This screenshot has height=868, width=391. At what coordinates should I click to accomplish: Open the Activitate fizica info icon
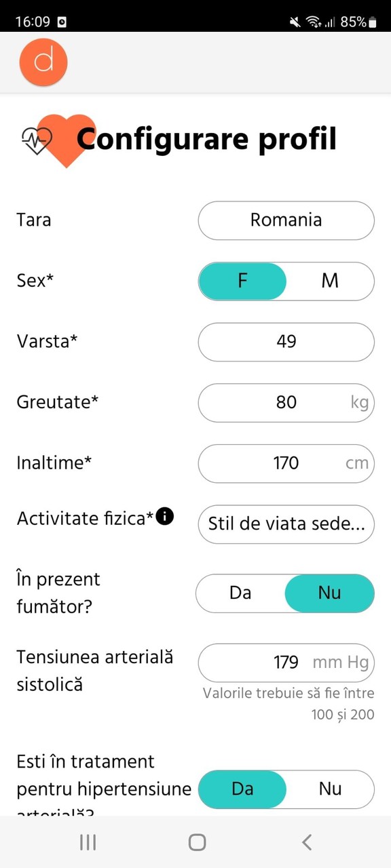click(165, 517)
